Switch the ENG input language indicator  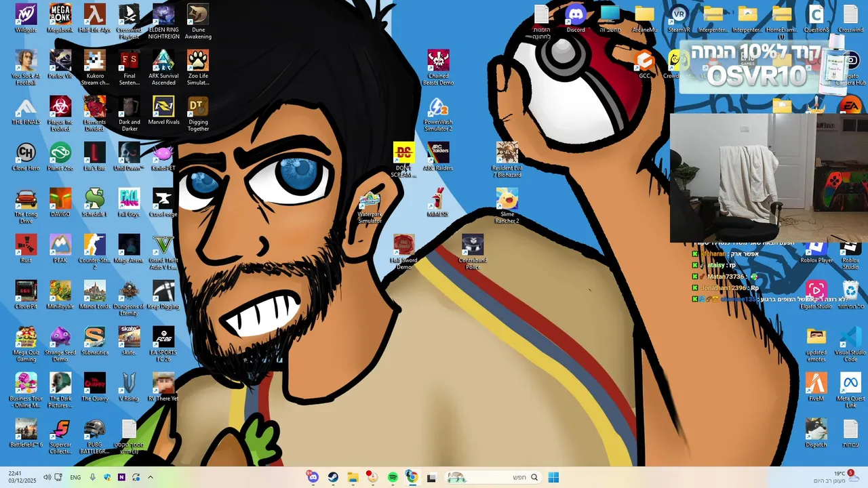75,477
